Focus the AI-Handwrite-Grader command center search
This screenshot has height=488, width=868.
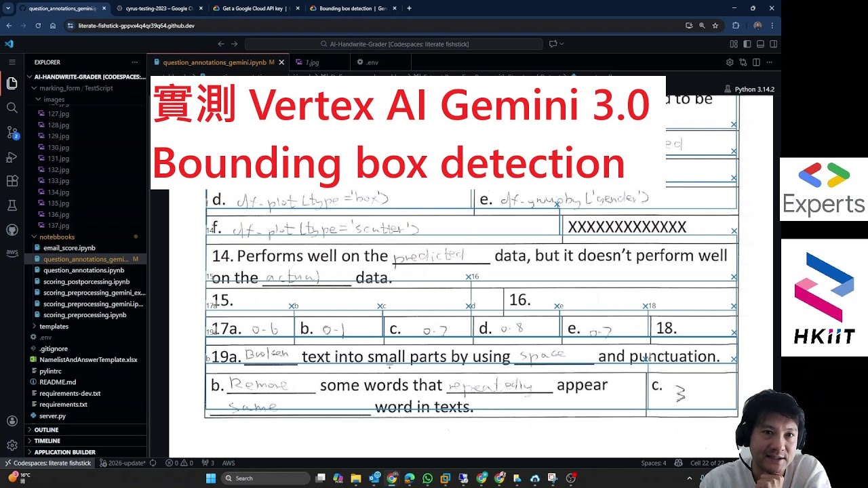(393, 44)
